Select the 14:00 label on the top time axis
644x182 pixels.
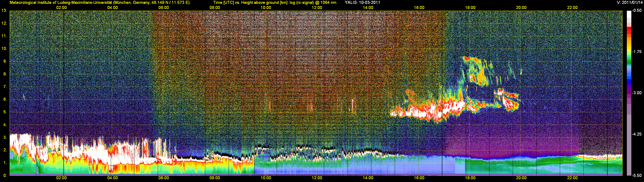368,8
